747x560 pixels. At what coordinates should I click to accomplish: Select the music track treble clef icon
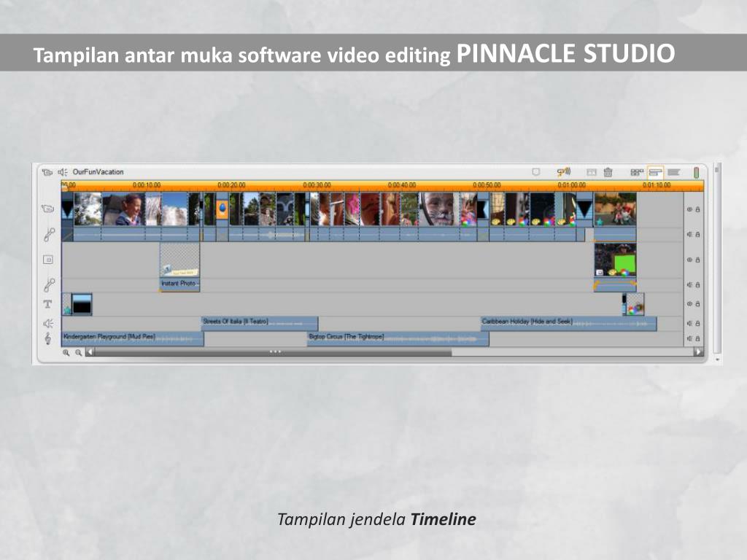point(47,338)
